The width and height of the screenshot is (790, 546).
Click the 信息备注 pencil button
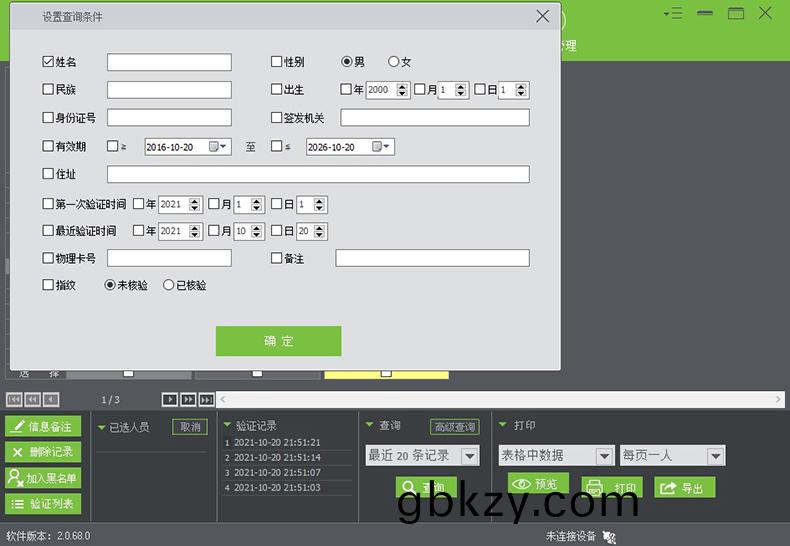coord(44,427)
